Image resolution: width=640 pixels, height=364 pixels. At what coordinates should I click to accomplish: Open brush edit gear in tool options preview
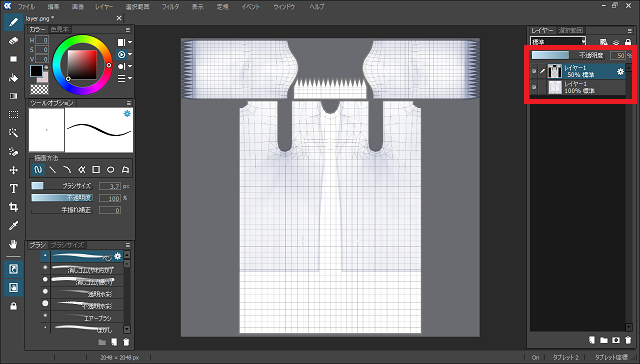127,113
